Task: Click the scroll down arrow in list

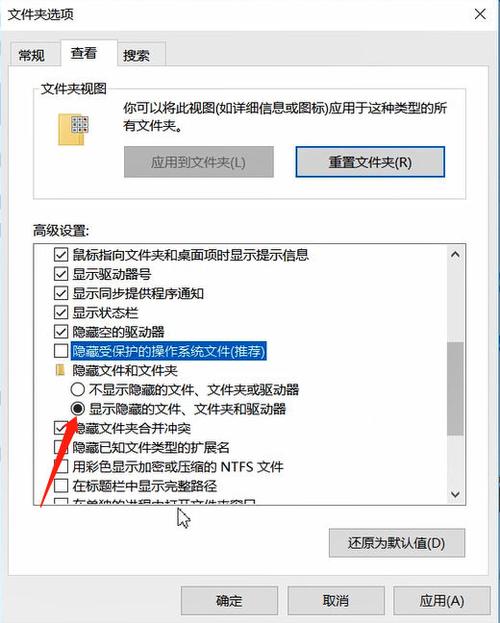Action: pyautogui.click(x=455, y=494)
